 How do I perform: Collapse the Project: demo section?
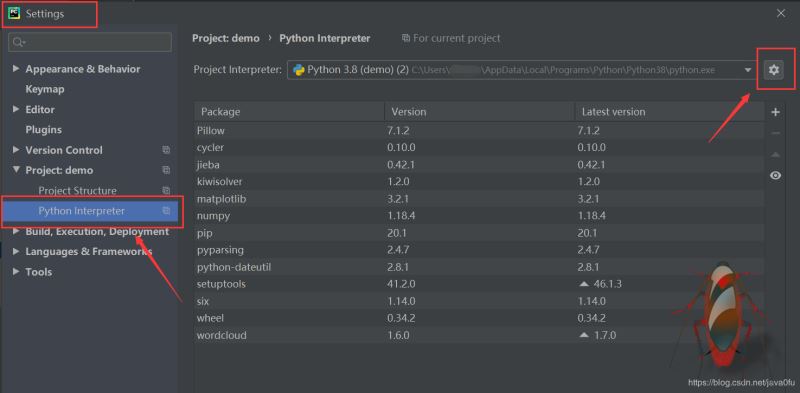[16, 170]
